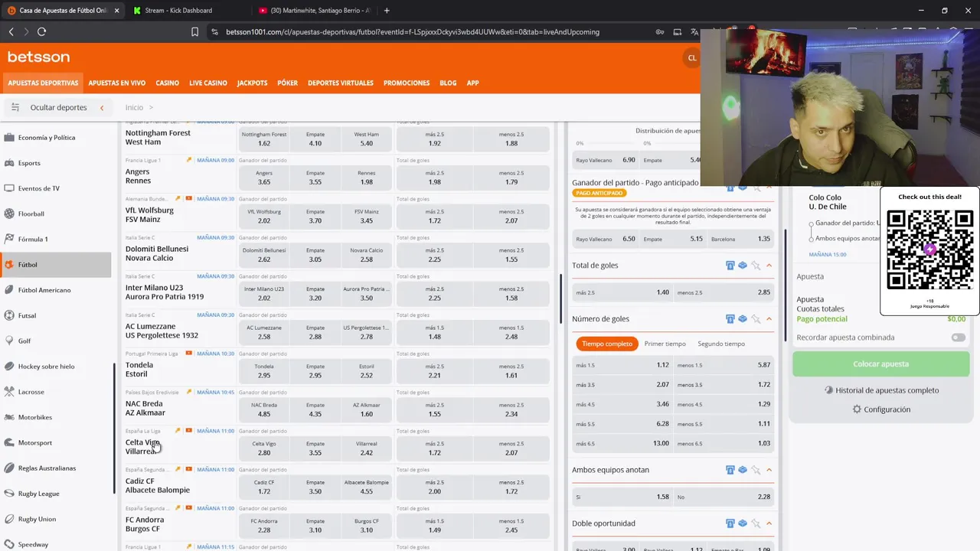Select the Tiempo completo tab
This screenshot has width=980, height=551.
coord(607,344)
